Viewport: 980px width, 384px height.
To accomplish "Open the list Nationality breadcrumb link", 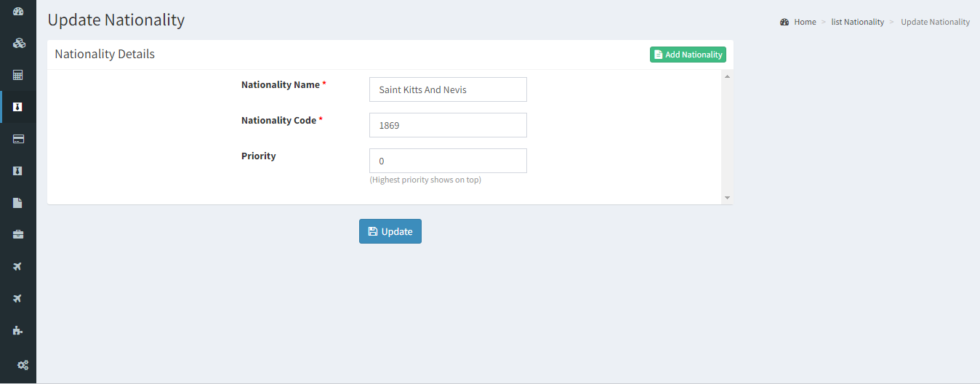I will pyautogui.click(x=858, y=22).
